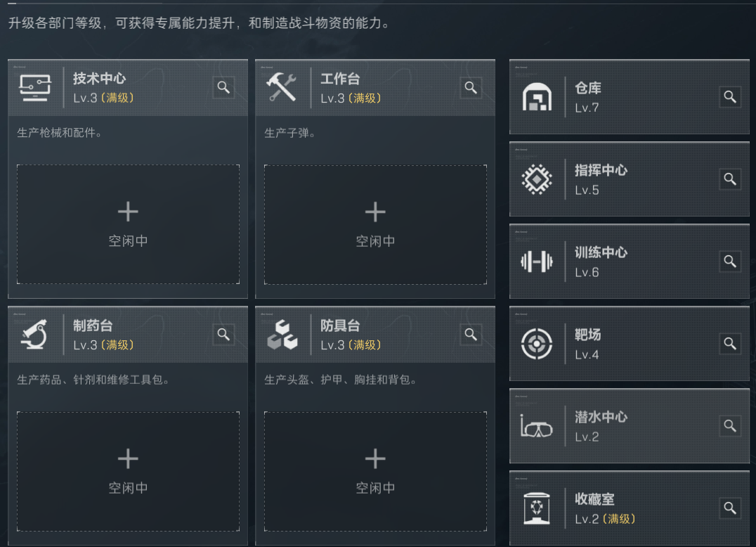Click the 工作台 crossed-tools icon

(x=283, y=88)
